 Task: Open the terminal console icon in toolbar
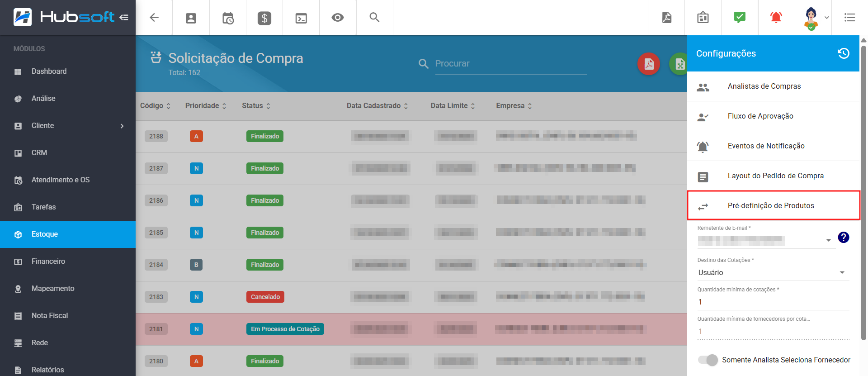301,18
